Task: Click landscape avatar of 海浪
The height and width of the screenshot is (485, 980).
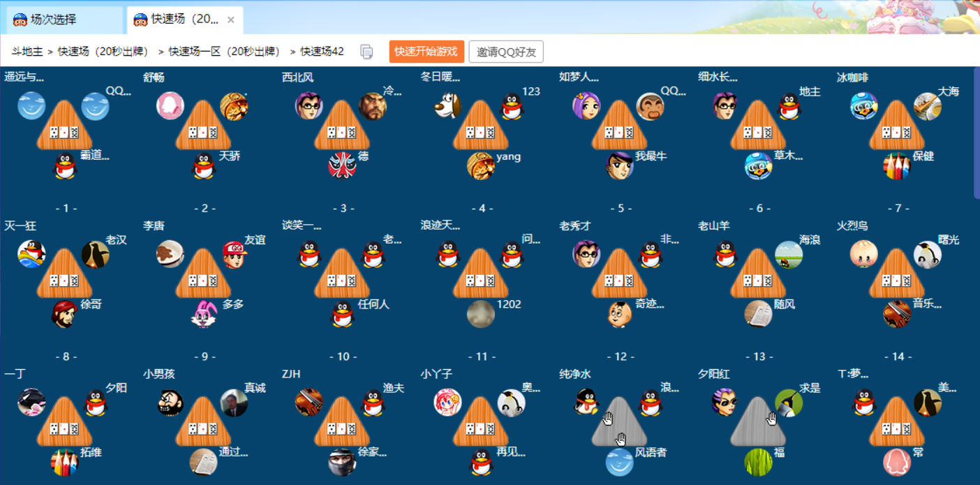Action: pos(789,254)
